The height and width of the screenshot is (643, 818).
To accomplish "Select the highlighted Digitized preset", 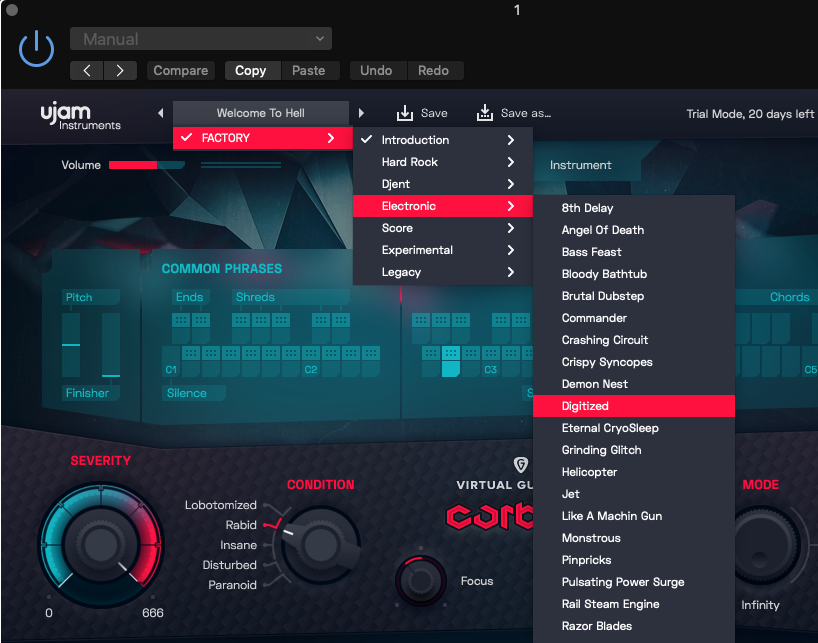I will (x=634, y=406).
